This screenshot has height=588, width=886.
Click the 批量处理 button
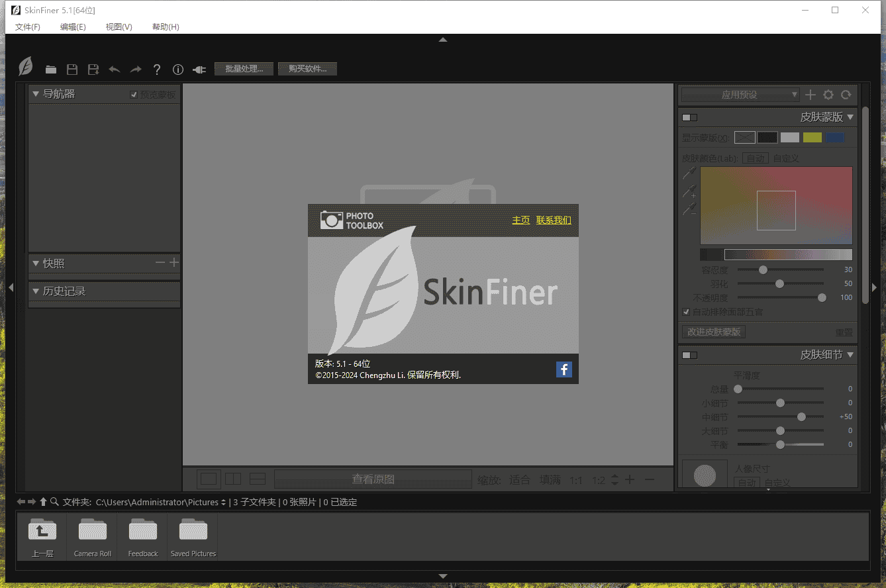(243, 68)
